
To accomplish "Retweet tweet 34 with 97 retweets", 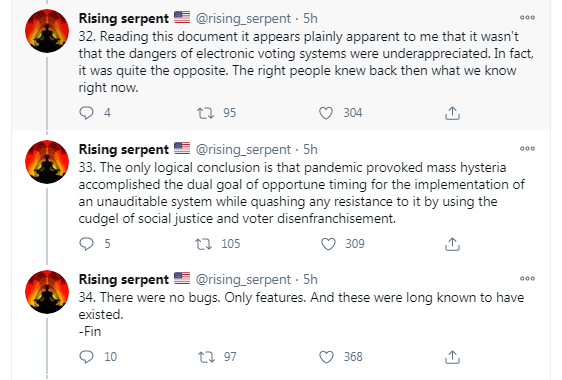I will [206, 357].
